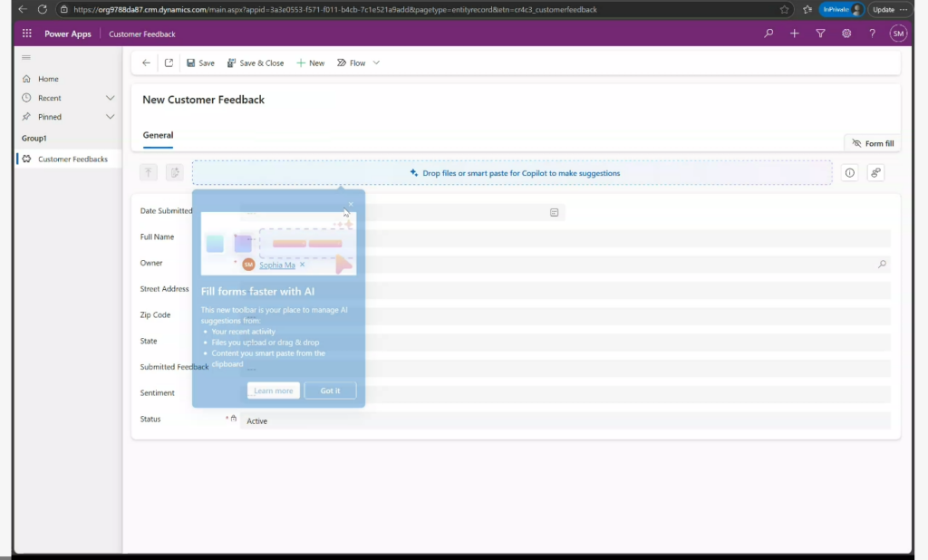928x560 pixels.
Task: Click Save & Close
Action: (x=256, y=63)
